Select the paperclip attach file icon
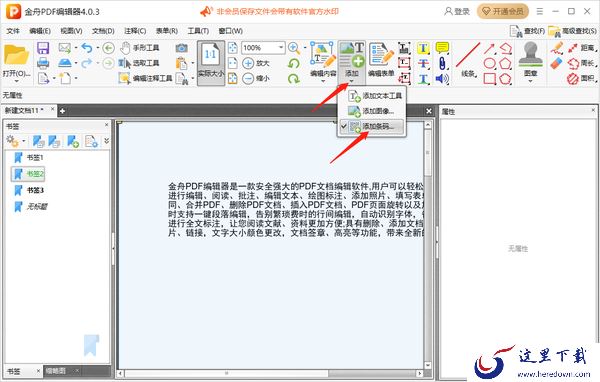 pos(442,64)
